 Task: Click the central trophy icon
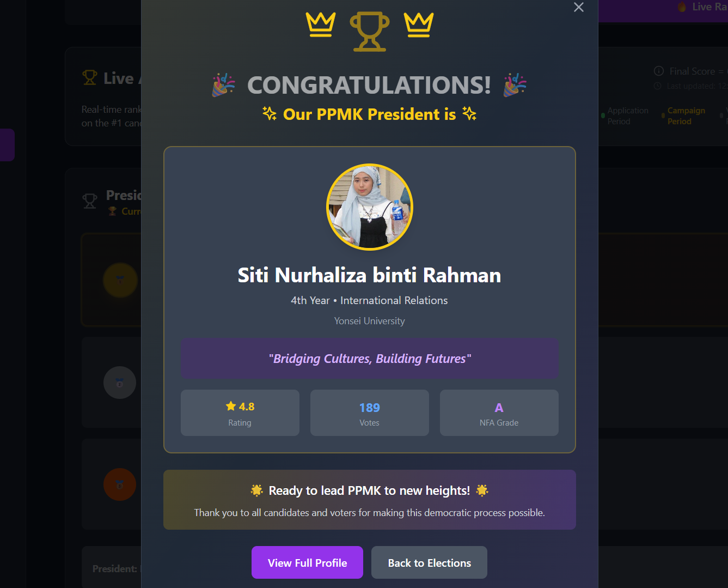[370, 32]
